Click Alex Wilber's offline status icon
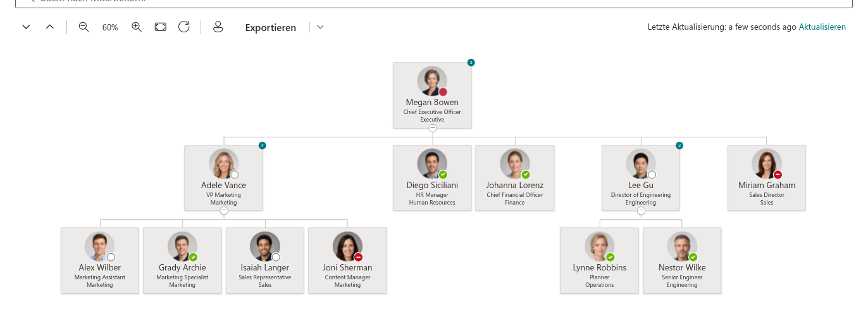Image resolution: width=868 pixels, height=323 pixels. (111, 257)
